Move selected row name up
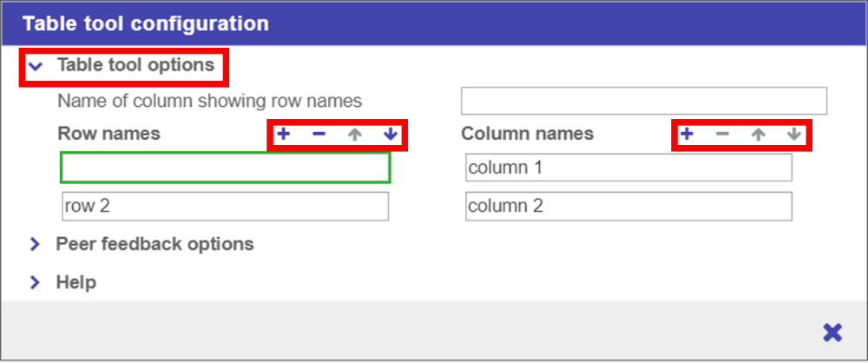Viewport: 868px width, 363px height. coord(354,135)
